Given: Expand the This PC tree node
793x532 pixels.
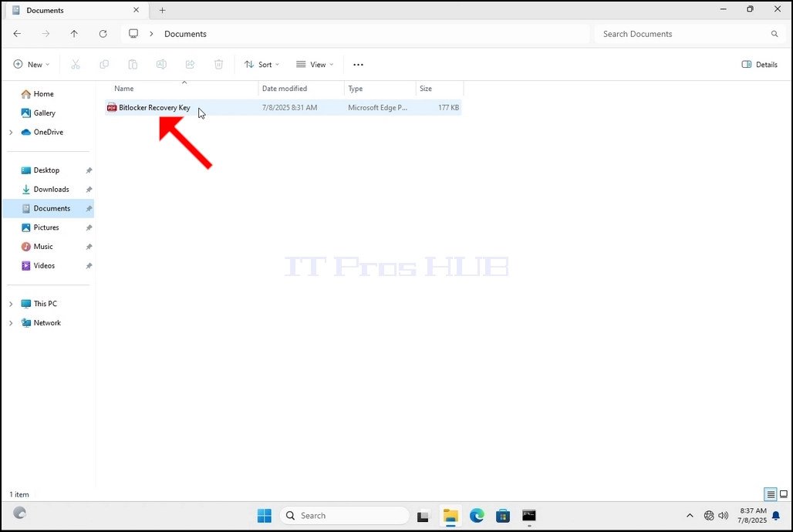Looking at the screenshot, I should coord(11,304).
